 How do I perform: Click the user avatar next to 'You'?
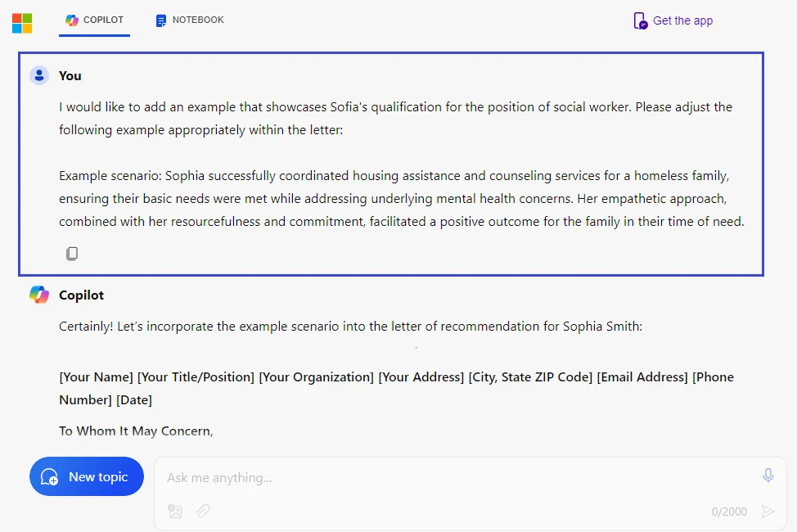click(x=39, y=74)
